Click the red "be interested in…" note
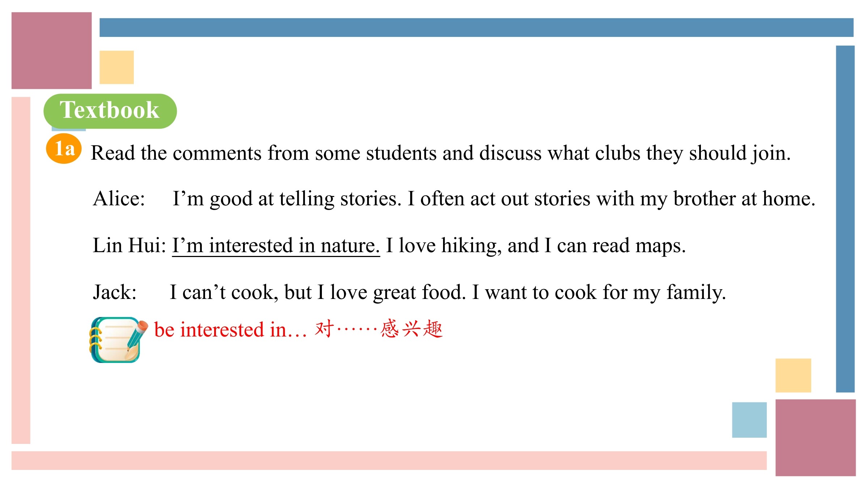This screenshot has width=868, height=488. (x=298, y=329)
